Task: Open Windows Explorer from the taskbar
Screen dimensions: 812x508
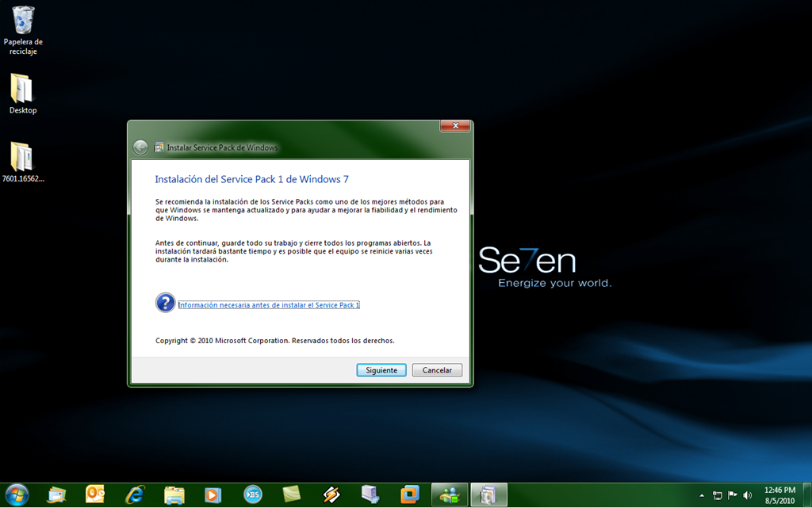Action: click(174, 495)
